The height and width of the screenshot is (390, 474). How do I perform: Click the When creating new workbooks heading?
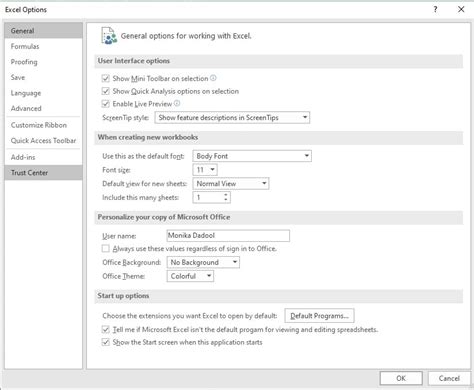[x=148, y=137]
